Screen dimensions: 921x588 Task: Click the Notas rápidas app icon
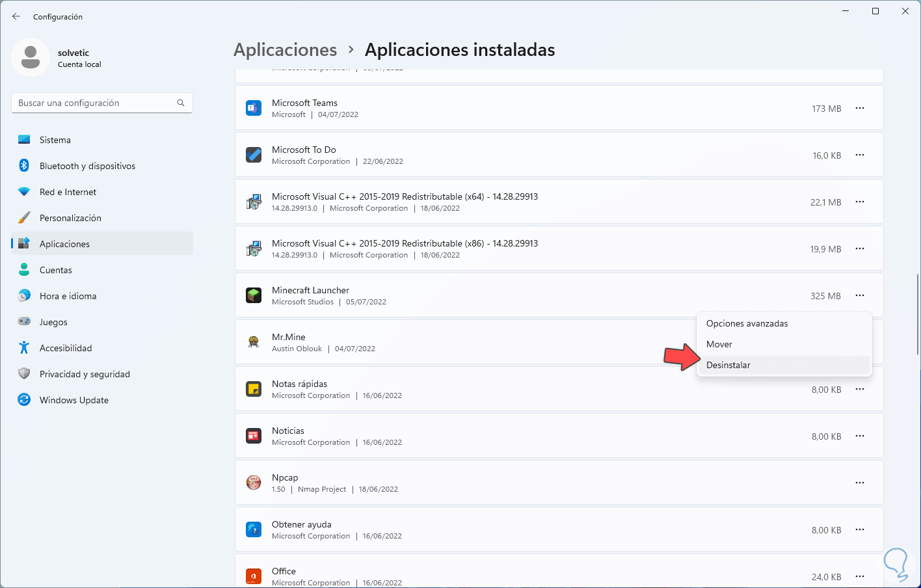pyautogui.click(x=254, y=389)
